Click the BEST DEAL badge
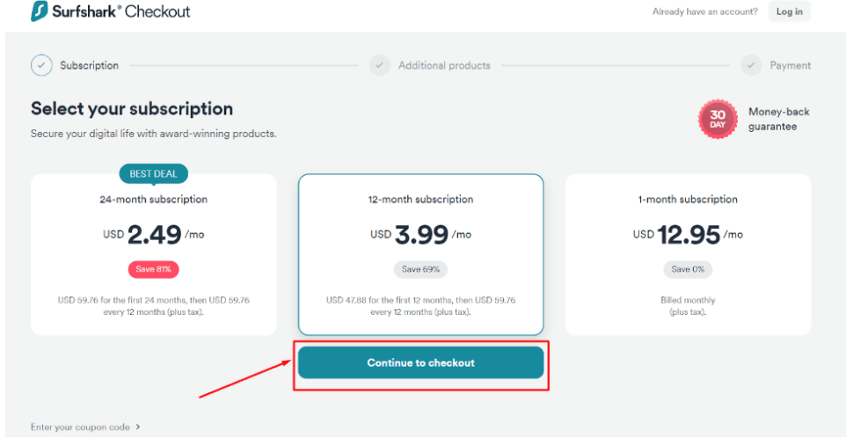868x446 pixels. click(153, 174)
